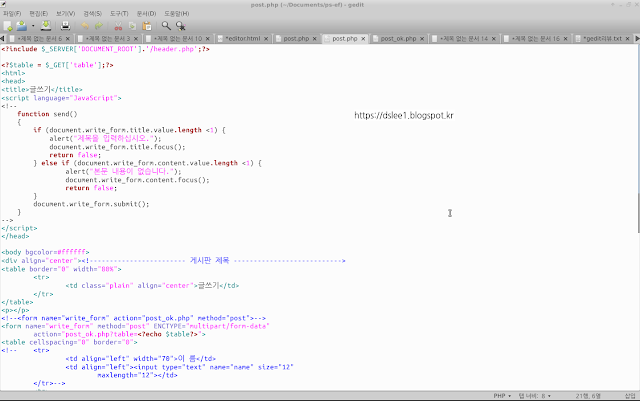Screen dimensions: 640x401
Task: Switch to tab 제목 없는 문서 6
Action: coord(40,38)
